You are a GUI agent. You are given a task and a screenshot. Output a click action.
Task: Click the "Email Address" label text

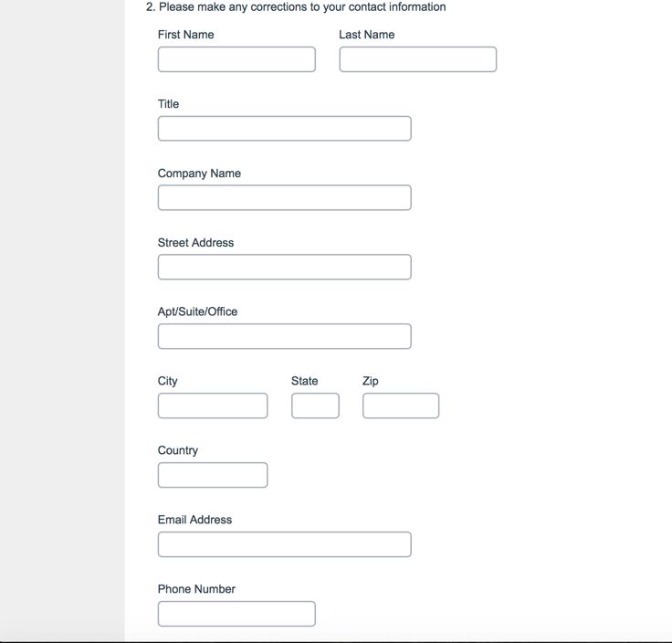coord(194,520)
